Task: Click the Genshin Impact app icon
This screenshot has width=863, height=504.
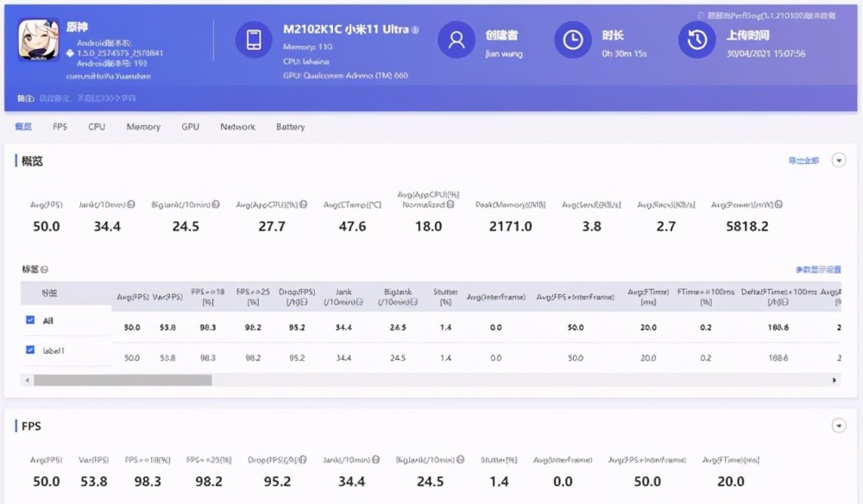Action: click(39, 40)
